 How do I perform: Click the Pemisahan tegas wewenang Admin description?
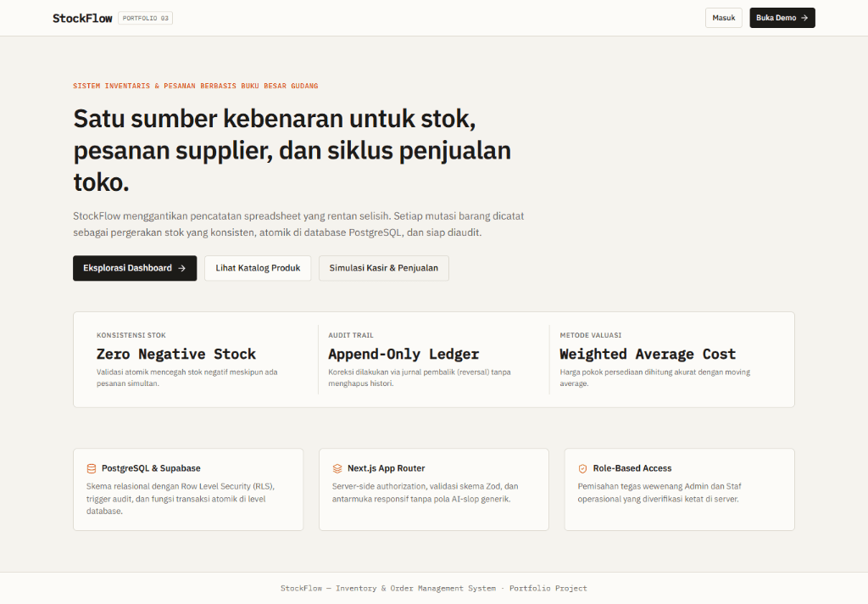(659, 493)
